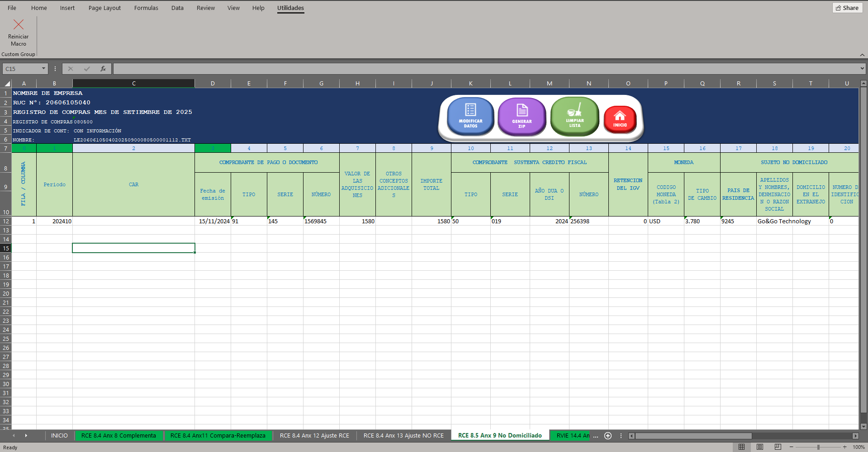Expand the formula bar dropdown
Screen dimensions: 868x452
coord(862,69)
